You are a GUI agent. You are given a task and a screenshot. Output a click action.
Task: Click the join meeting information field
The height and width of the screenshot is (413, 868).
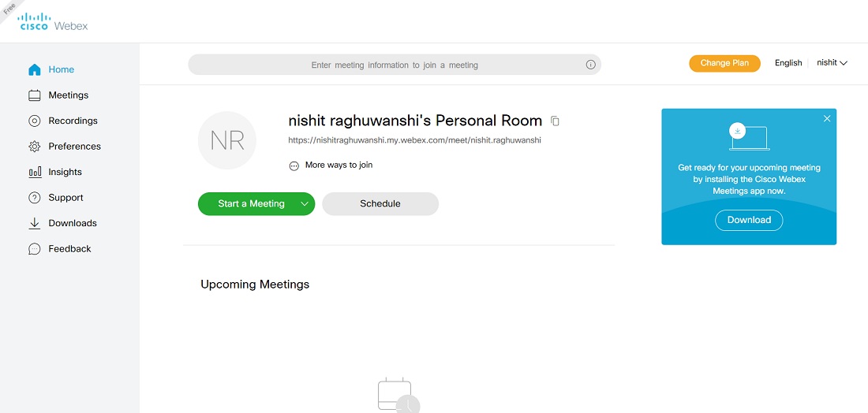point(394,65)
